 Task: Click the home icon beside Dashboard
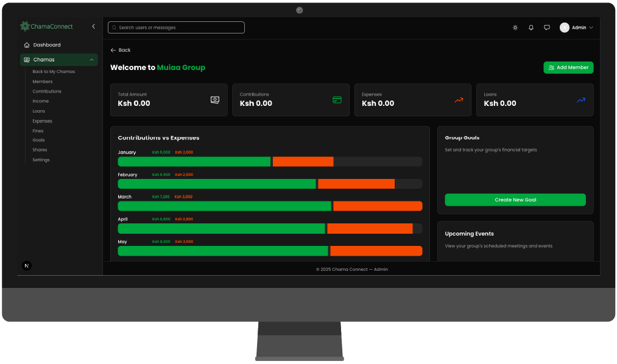pyautogui.click(x=27, y=44)
